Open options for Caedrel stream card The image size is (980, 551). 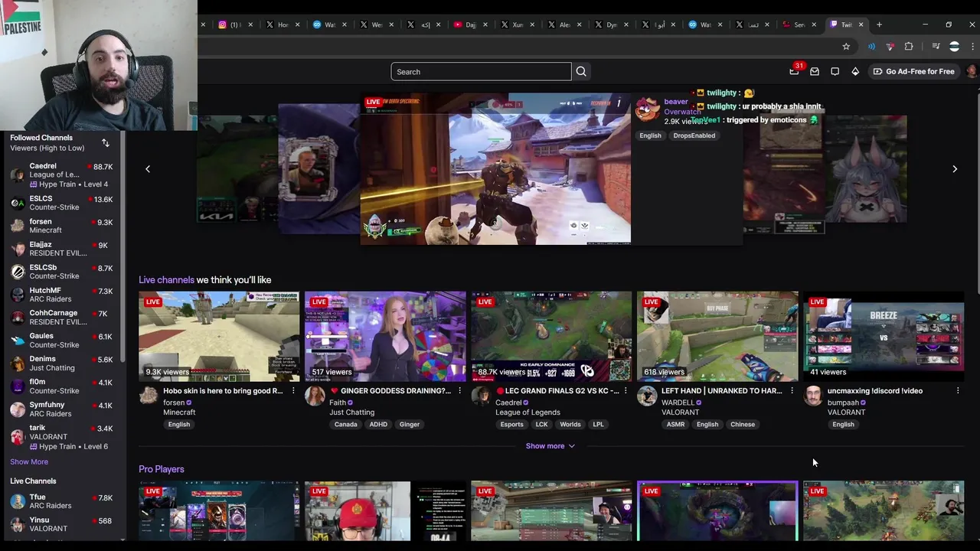(x=626, y=391)
